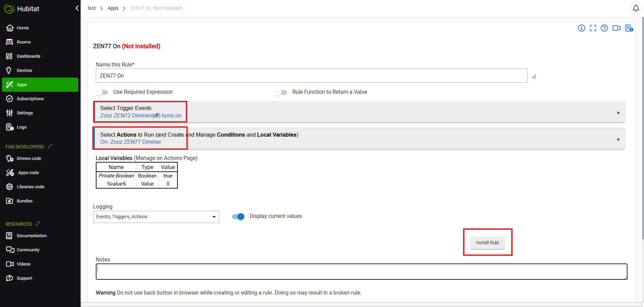
Task: Click the Logs label in the sidebar
Action: 22,127
